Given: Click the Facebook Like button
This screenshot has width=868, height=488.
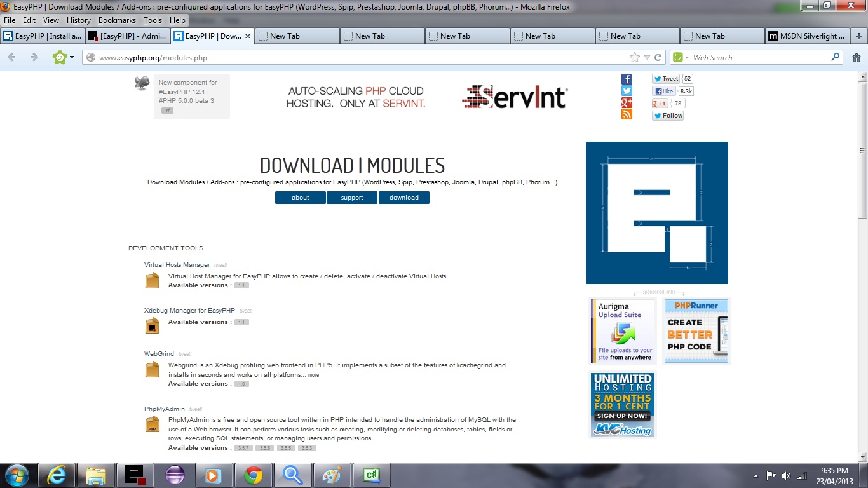Looking at the screenshot, I should pyautogui.click(x=664, y=91).
